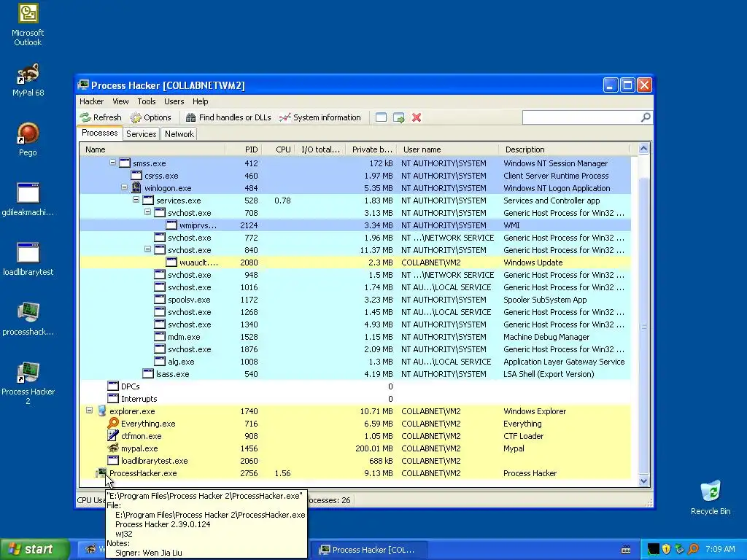Open the Windows start button
Viewport: 747px width, 560px height.
tap(35, 549)
